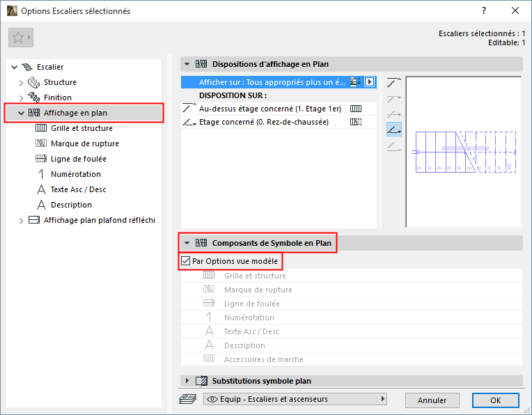Open Texte Asc / Desc page
The image size is (532, 415).
[79, 189]
